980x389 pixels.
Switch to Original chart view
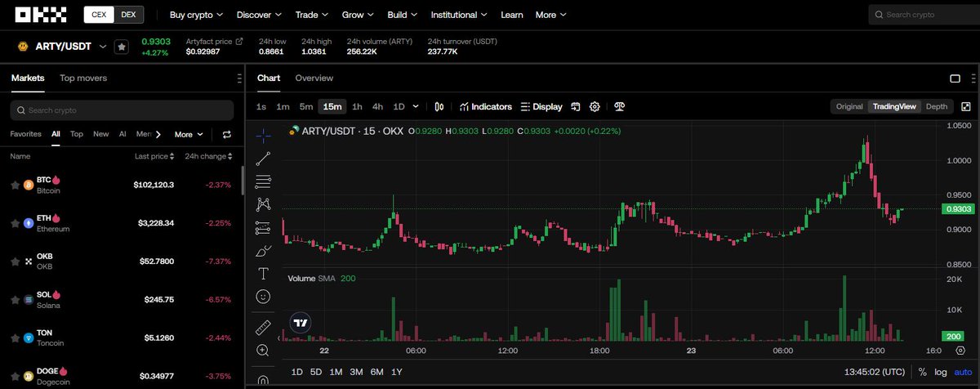point(849,106)
